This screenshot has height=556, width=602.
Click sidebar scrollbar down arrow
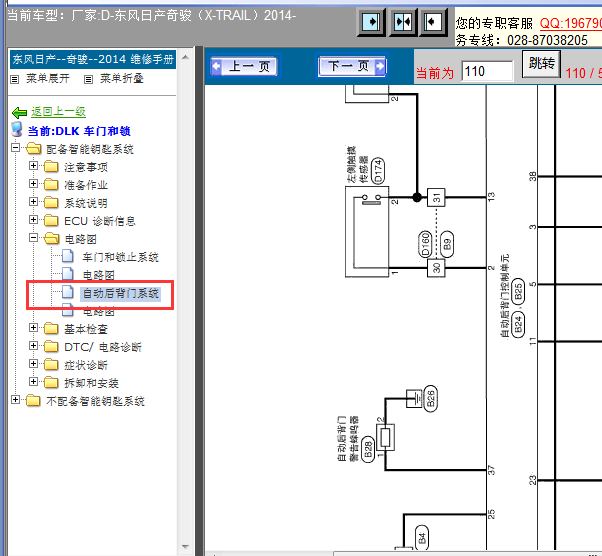[x=185, y=546]
